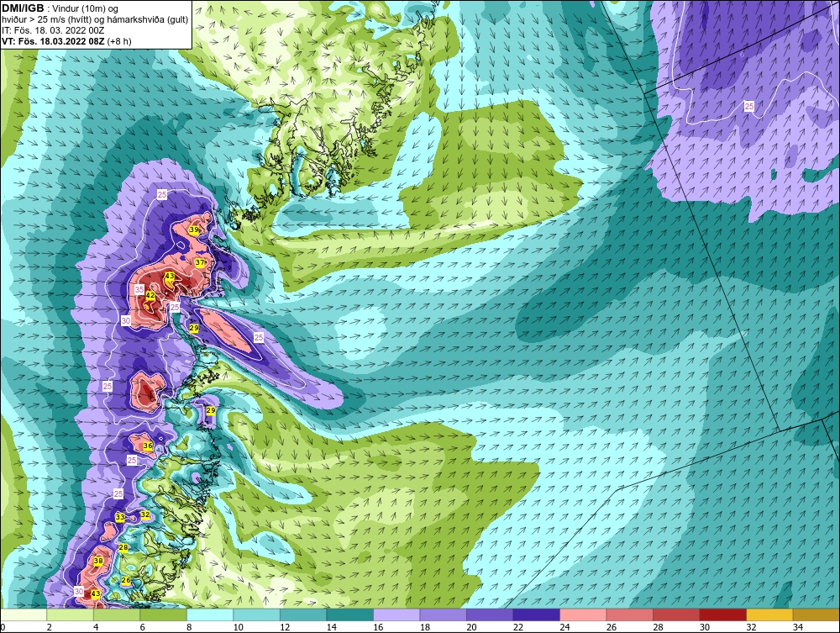The height and width of the screenshot is (633, 840).
Task: Click the yellow gust label 28
Action: [x=123, y=548]
